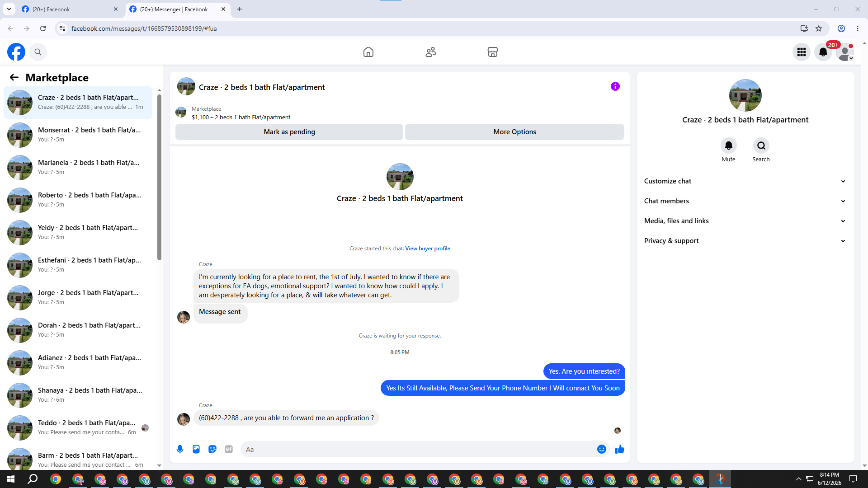Viewport: 868px width, 488px height.
Task: Switch to the (20+) Facebook tab
Action: [70, 9]
